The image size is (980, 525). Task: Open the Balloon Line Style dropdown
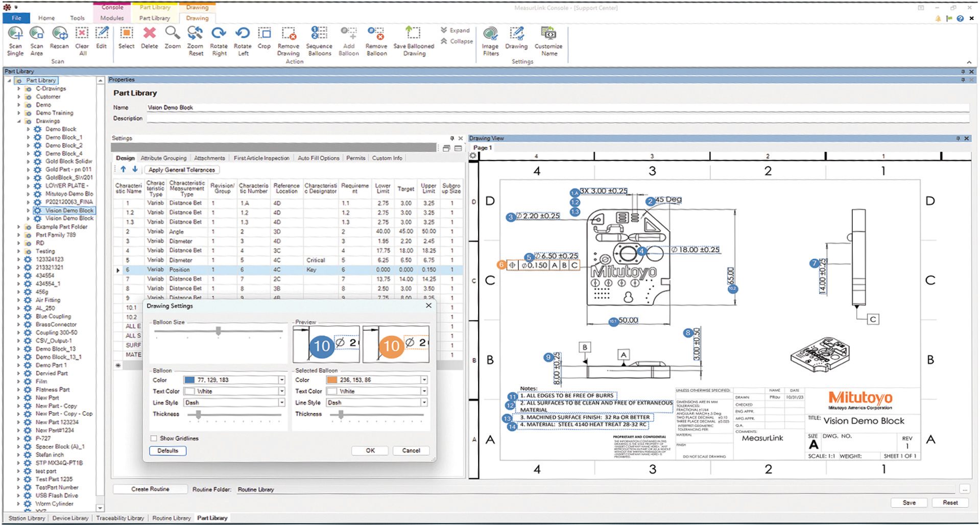coord(281,402)
